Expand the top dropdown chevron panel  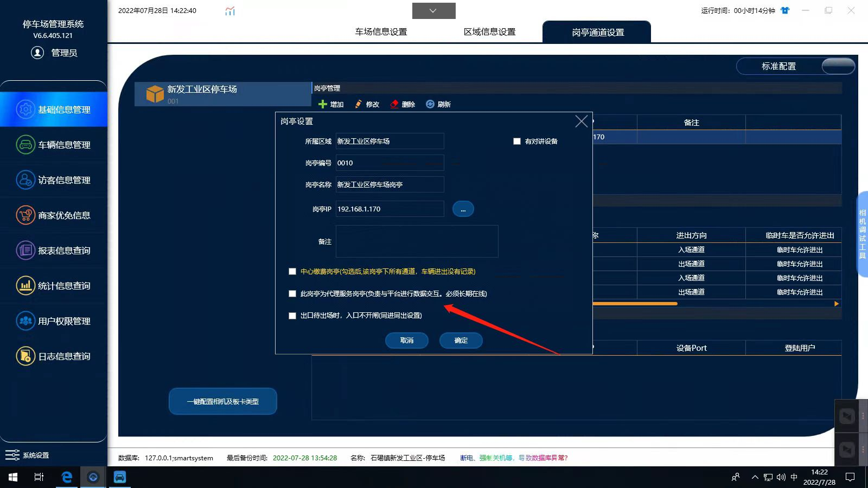[x=433, y=11]
